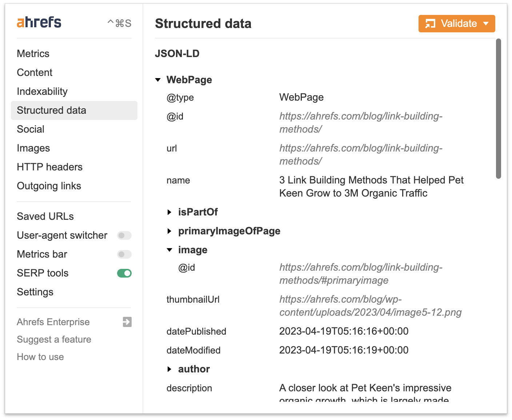
Task: Go to the Content section
Action: (35, 73)
